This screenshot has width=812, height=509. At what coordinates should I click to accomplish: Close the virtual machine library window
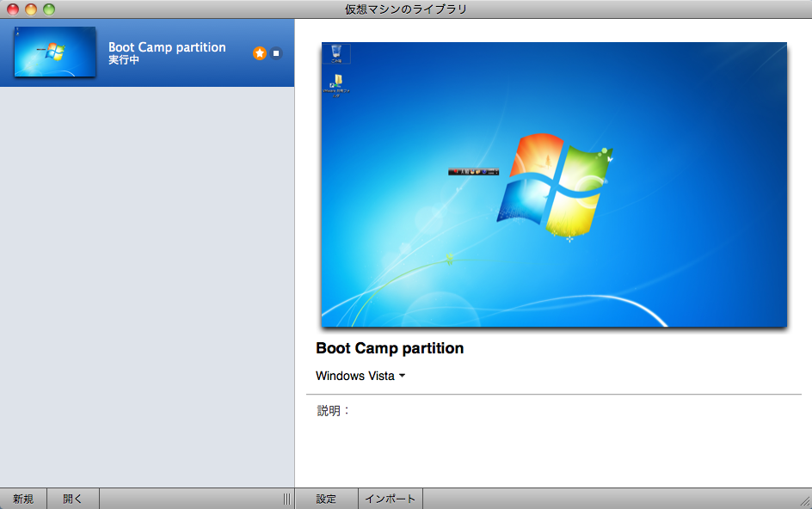[13, 9]
